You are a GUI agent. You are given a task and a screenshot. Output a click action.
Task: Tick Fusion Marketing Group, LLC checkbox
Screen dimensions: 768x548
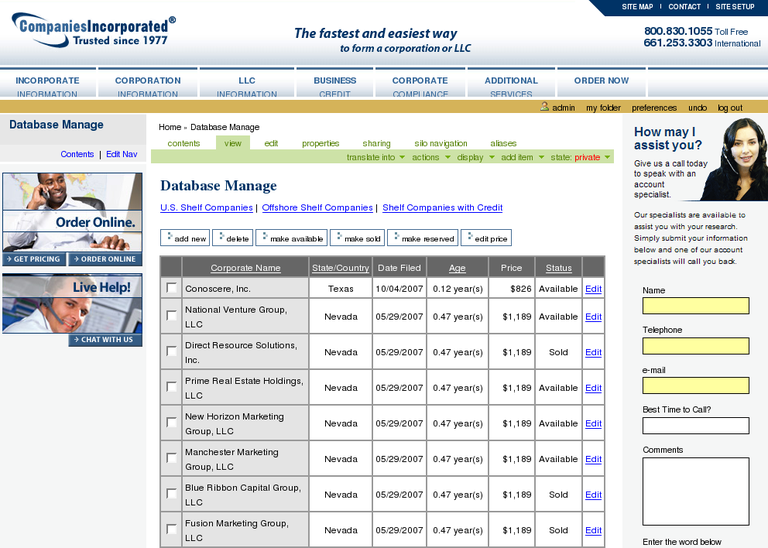coord(171,529)
